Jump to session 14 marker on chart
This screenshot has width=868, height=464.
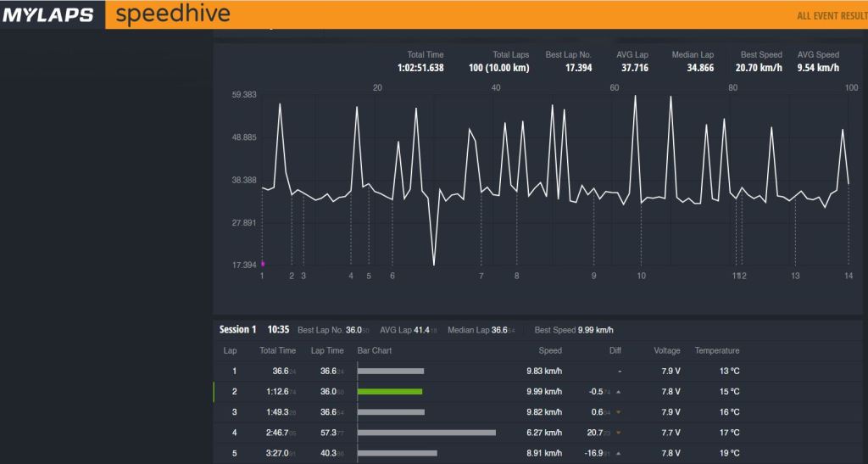[848, 276]
